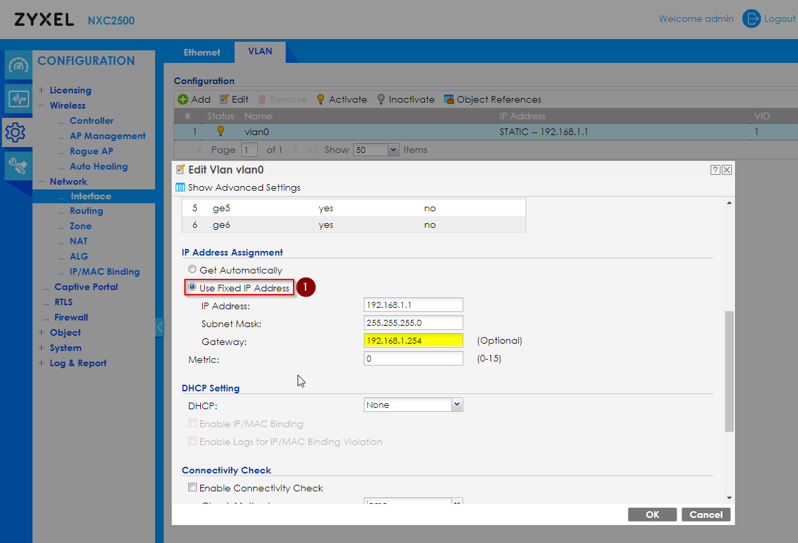The image size is (798, 543).
Task: Switch to the Ethernet tab
Action: 201,52
